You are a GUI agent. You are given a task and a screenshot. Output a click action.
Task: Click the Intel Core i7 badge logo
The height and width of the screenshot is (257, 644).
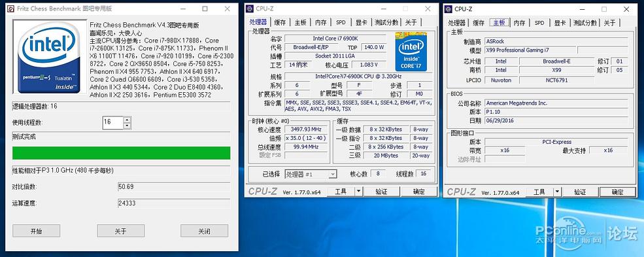(411, 52)
